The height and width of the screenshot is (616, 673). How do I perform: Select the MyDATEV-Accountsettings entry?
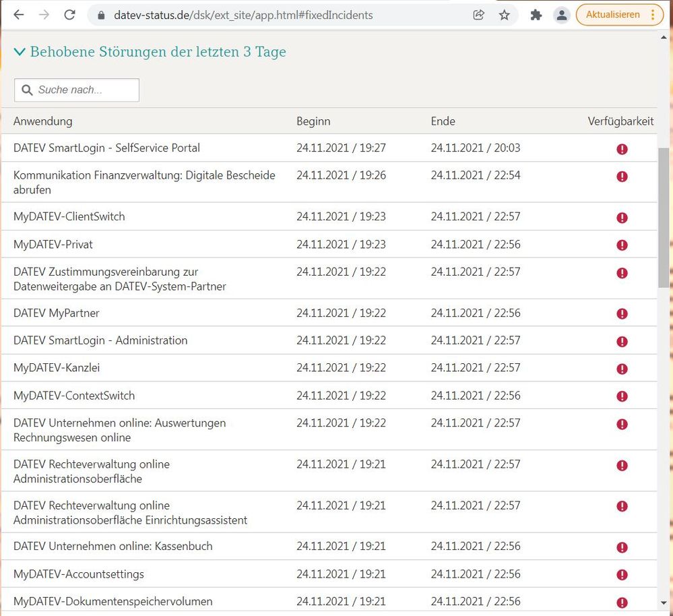tap(79, 574)
